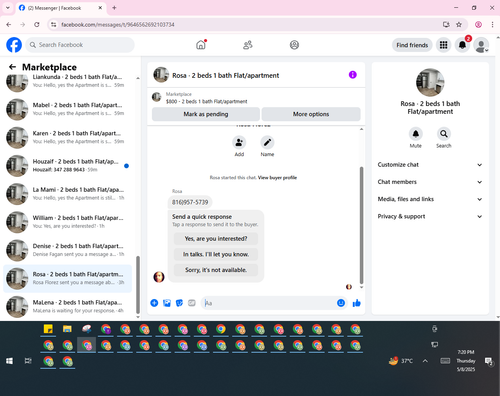
Task: Choose a sticker icon in composer
Action: click(x=179, y=303)
